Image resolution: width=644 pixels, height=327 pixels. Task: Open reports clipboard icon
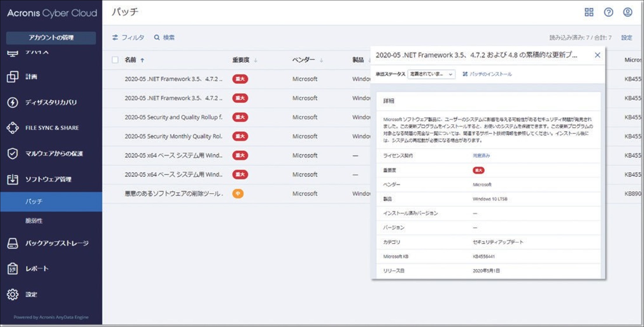point(13,268)
